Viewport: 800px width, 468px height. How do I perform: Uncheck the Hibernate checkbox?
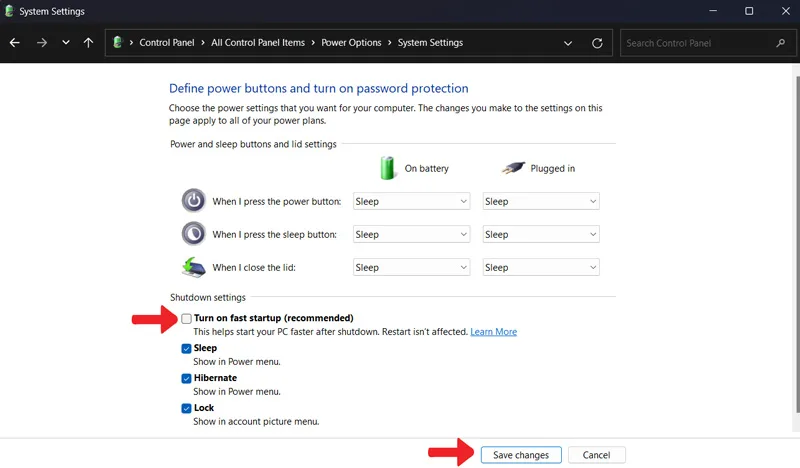[186, 378]
